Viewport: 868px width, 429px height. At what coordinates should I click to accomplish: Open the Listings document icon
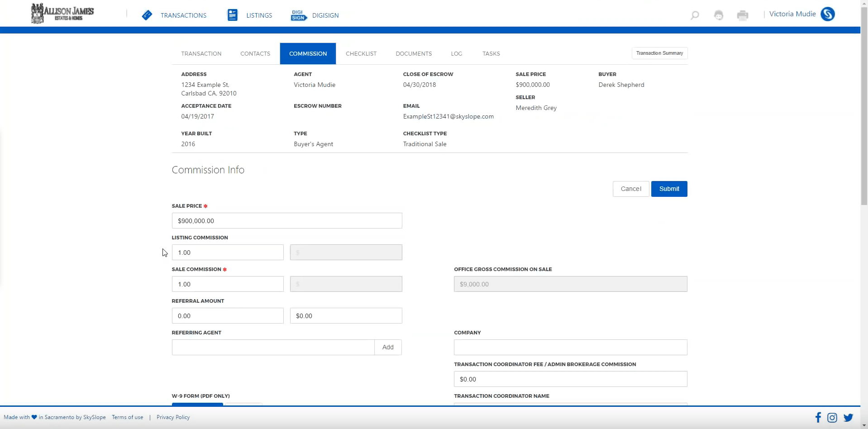pyautogui.click(x=232, y=15)
